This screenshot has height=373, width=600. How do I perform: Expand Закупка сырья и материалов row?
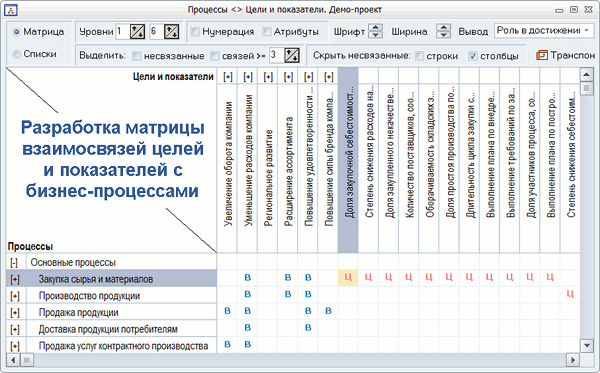[x=15, y=279]
